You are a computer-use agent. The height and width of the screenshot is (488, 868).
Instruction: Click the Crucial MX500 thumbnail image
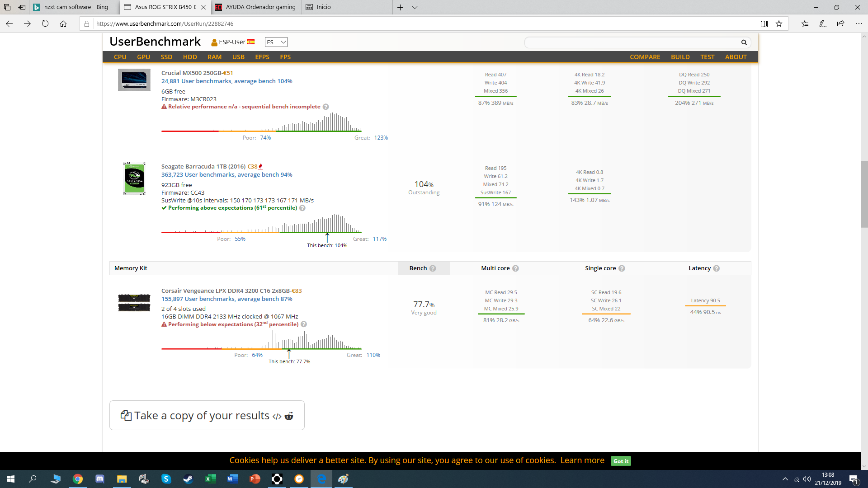tap(134, 80)
